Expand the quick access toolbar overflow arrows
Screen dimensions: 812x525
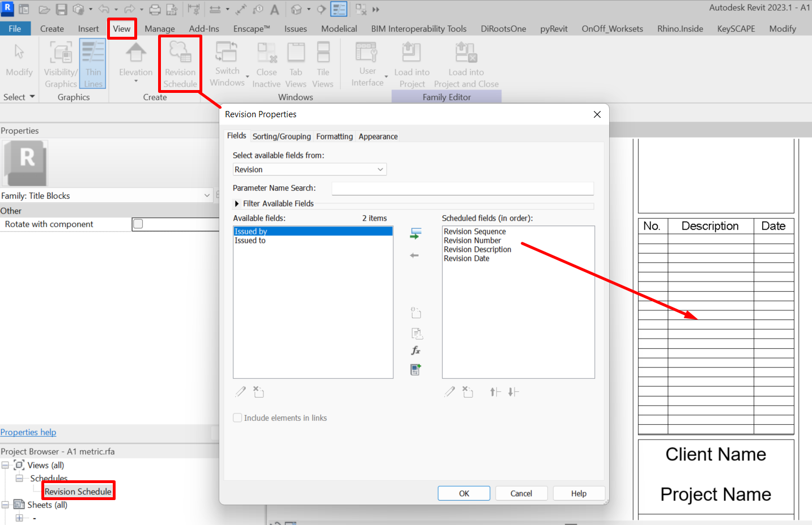tap(376, 10)
